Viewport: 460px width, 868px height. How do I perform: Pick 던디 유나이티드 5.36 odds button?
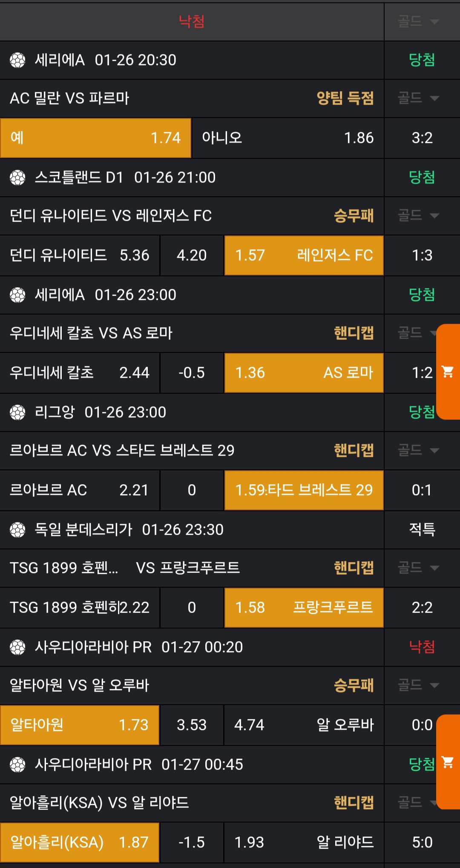coord(80,255)
